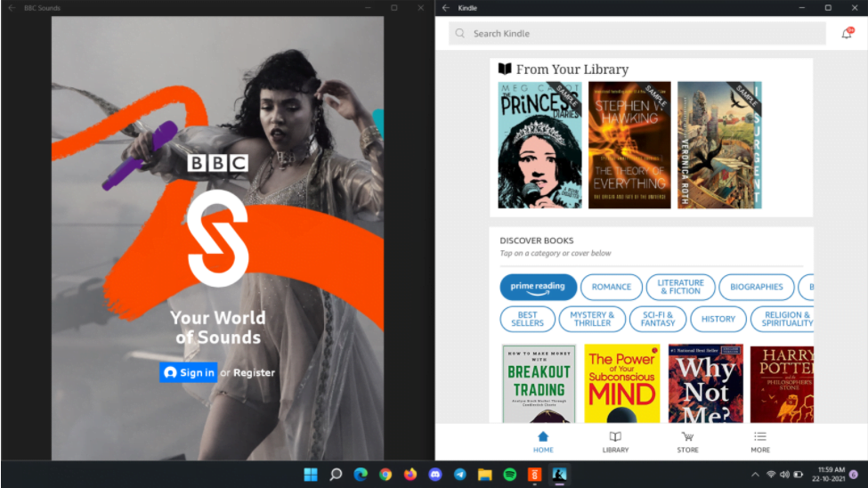Select the Best Sellers category

[x=527, y=319]
